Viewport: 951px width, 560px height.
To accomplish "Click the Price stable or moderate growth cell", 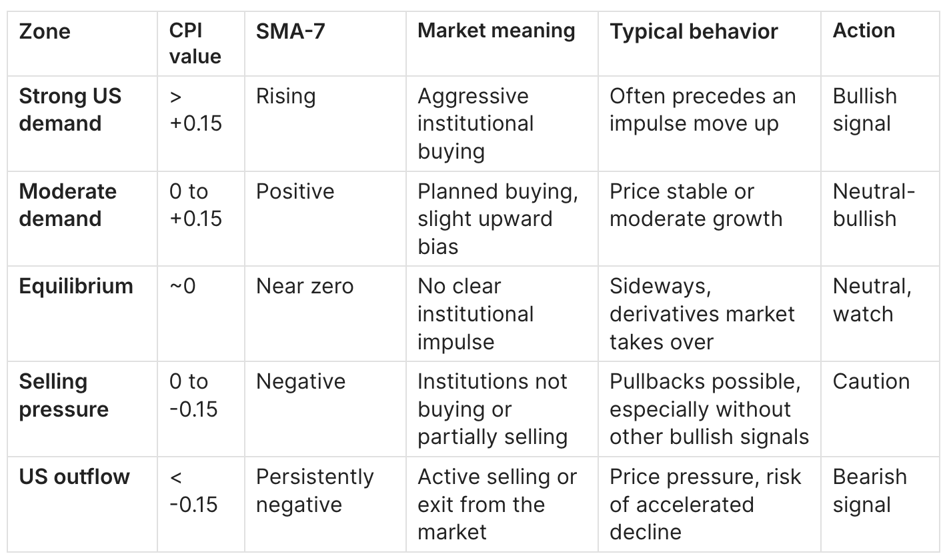I will tap(696, 205).
